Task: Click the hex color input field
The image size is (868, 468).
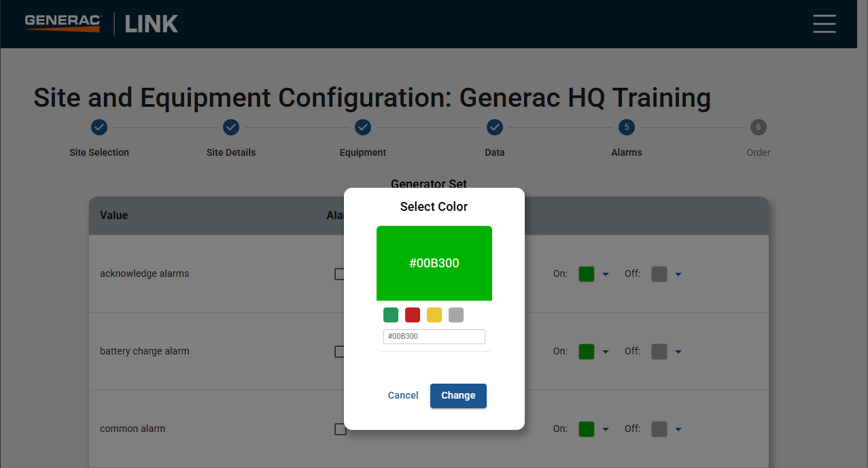Action: pyautogui.click(x=434, y=337)
